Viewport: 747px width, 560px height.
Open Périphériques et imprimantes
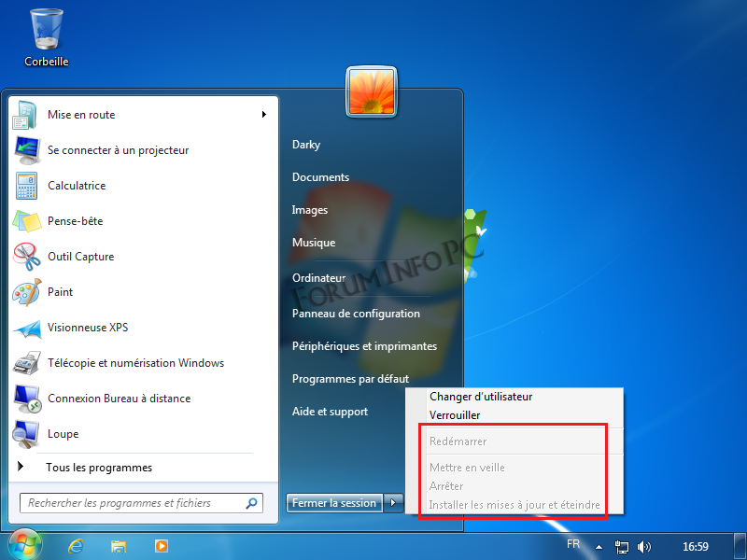pyautogui.click(x=364, y=346)
